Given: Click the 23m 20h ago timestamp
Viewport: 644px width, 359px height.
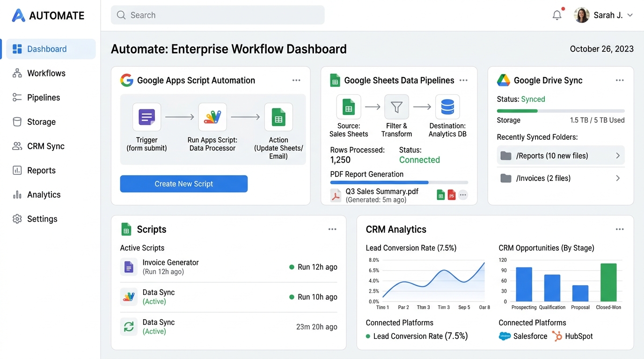Looking at the screenshot, I should coord(317,327).
